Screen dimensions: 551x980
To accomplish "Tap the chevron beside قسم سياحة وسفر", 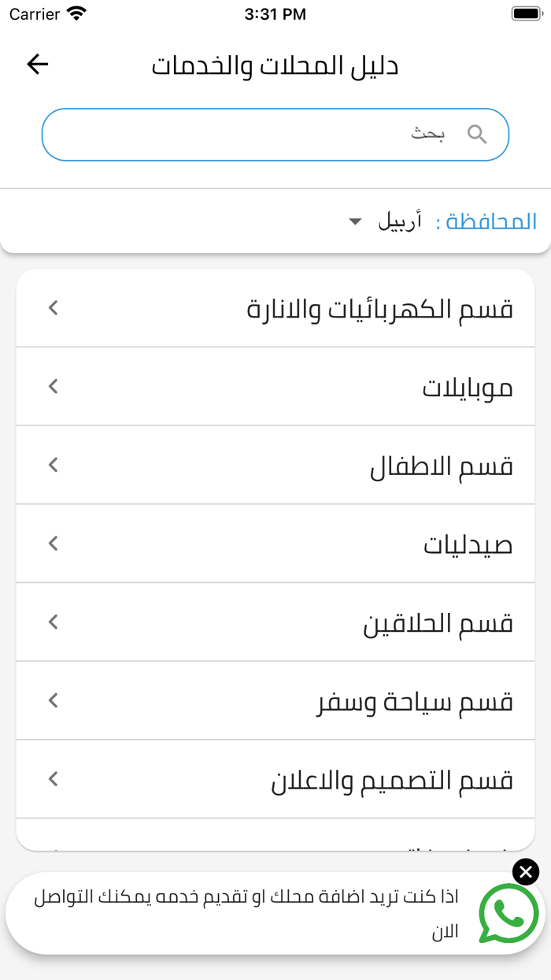I will 52,700.
